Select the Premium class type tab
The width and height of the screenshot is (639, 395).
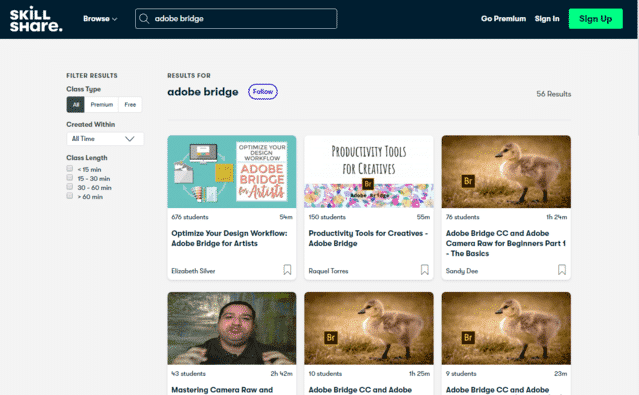point(101,105)
